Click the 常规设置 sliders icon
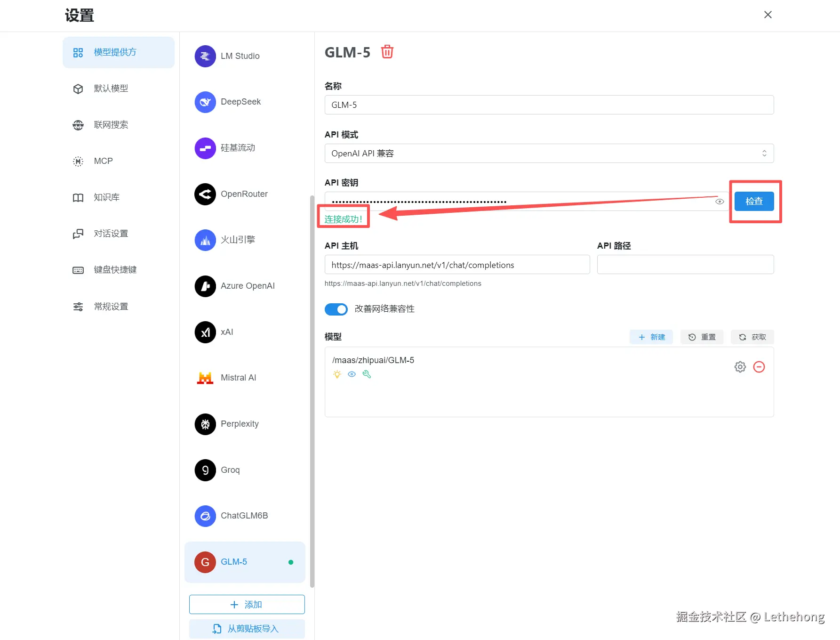Image resolution: width=840 pixels, height=640 pixels. click(78, 307)
